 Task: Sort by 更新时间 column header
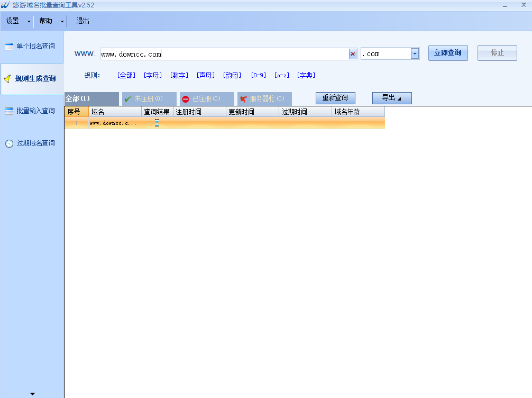click(253, 112)
